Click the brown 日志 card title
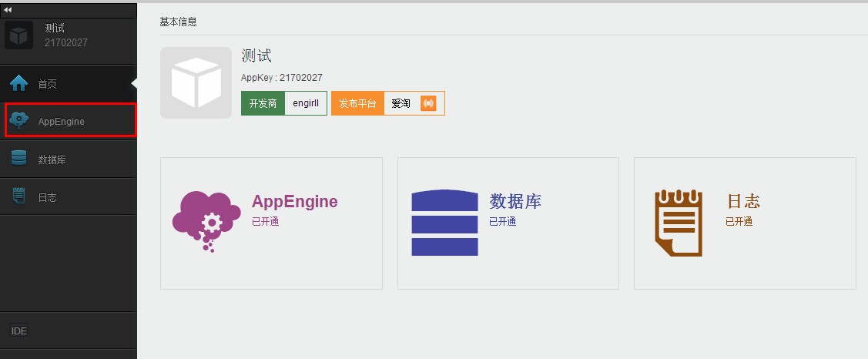This screenshot has height=359, width=868. tap(743, 201)
